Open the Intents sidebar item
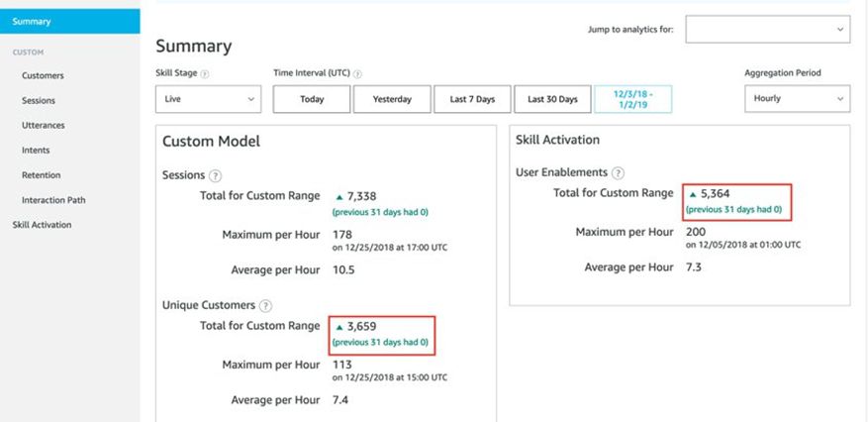The width and height of the screenshot is (868, 422). (x=36, y=151)
